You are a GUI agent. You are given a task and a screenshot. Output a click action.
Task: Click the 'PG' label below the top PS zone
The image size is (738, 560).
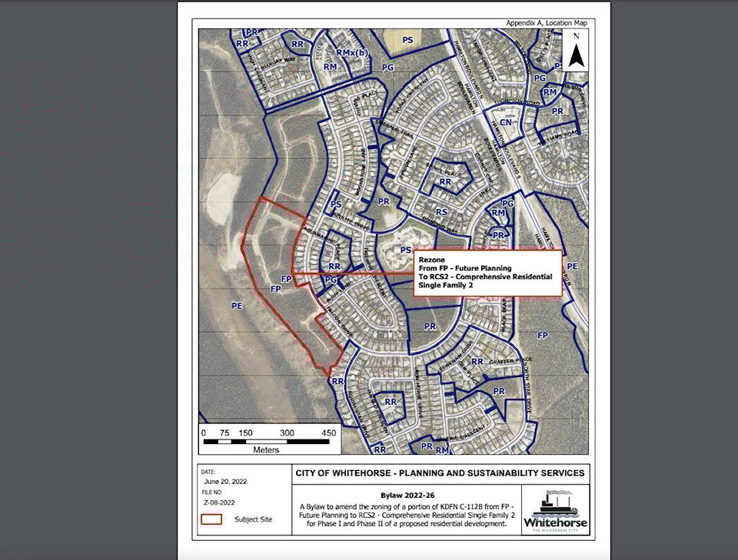click(x=387, y=68)
